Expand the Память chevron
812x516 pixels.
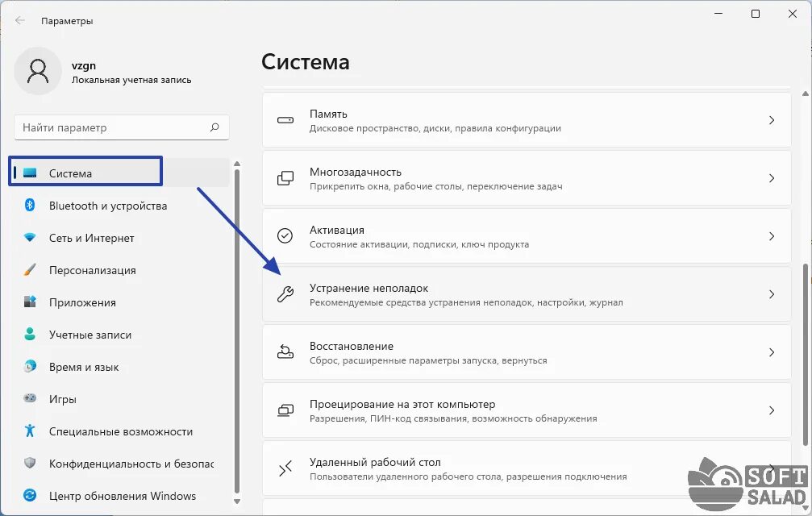click(x=772, y=120)
